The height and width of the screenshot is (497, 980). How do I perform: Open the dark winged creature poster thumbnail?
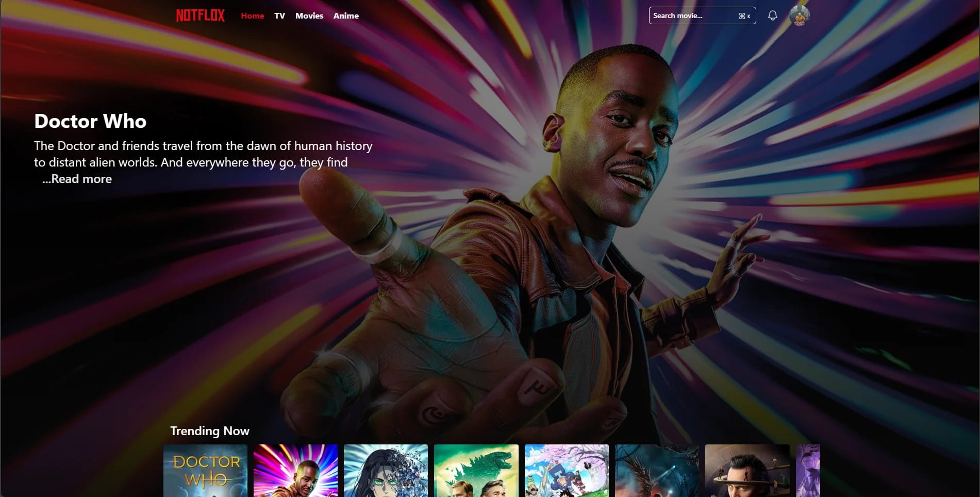(x=657, y=471)
